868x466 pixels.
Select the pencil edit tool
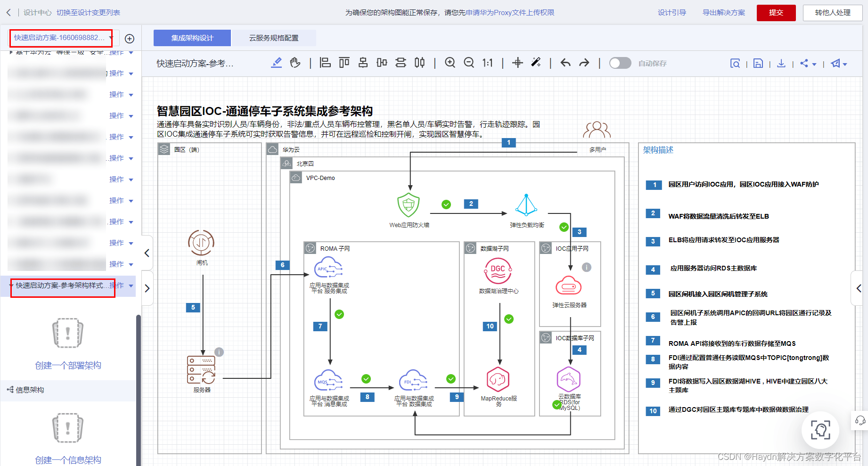[x=277, y=63]
